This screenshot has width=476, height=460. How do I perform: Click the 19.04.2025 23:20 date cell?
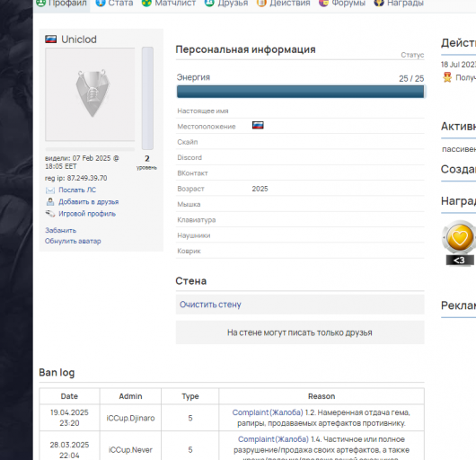pyautogui.click(x=69, y=418)
